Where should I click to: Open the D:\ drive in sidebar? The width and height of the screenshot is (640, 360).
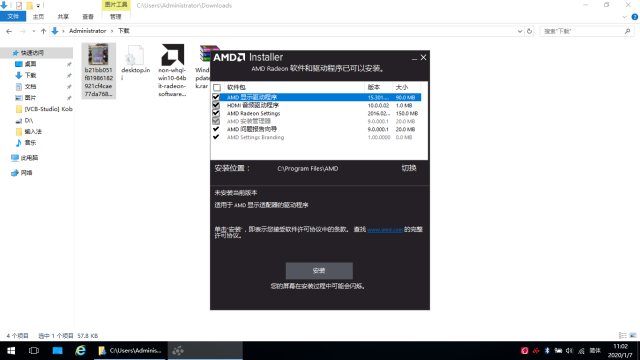28,120
